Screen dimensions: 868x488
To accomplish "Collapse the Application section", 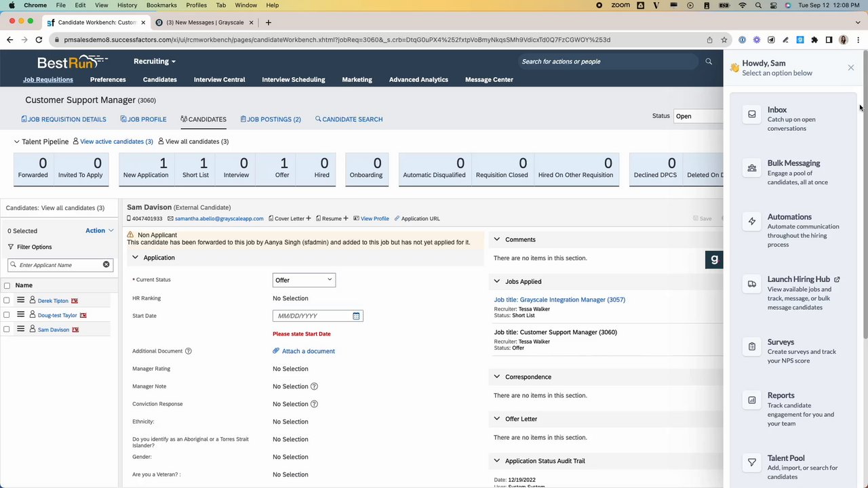I will coord(135,258).
